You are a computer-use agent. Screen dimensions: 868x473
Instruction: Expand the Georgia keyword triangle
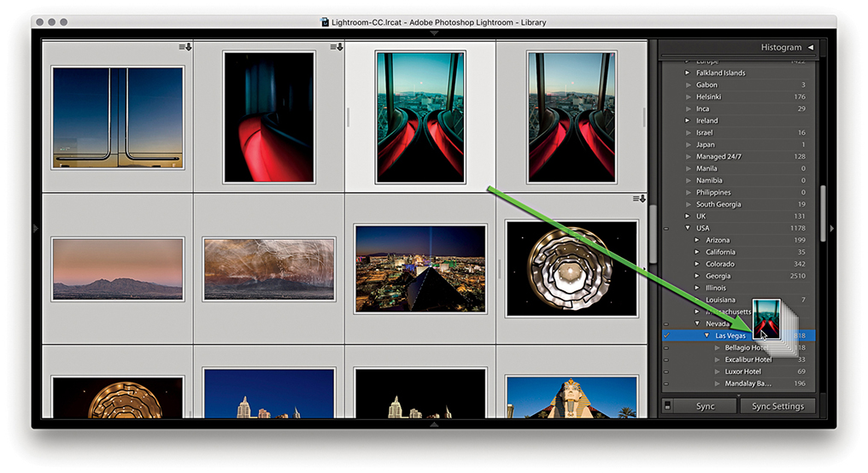[697, 276]
